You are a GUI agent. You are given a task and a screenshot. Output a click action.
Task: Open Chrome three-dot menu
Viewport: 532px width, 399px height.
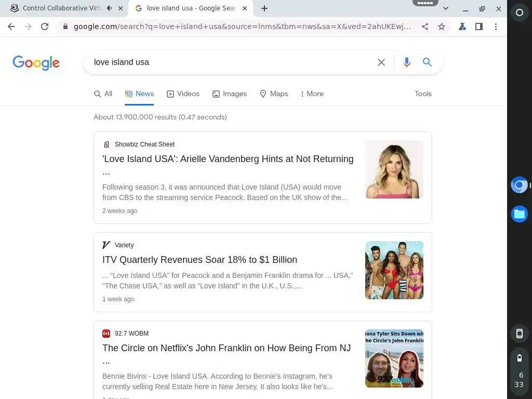click(496, 26)
